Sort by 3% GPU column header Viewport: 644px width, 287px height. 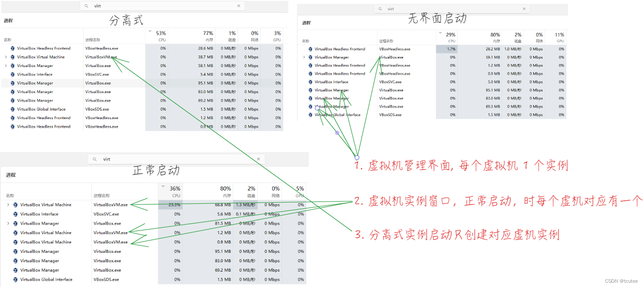click(x=272, y=36)
